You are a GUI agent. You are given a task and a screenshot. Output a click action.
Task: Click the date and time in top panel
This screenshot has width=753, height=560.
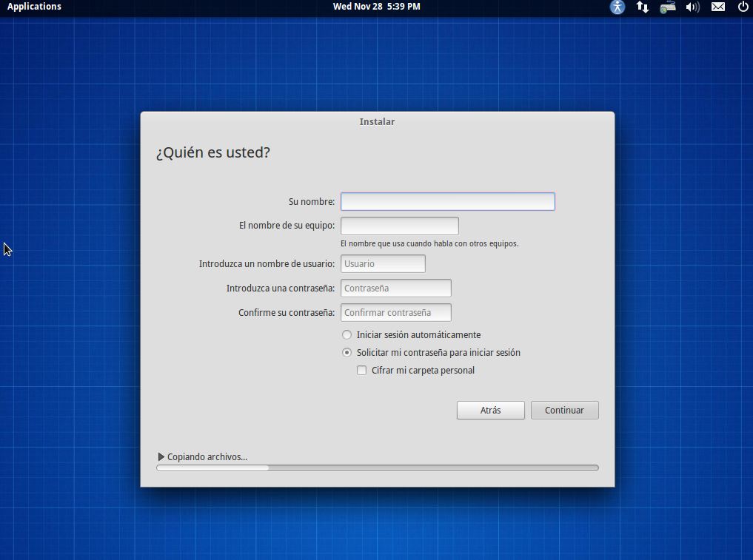point(376,7)
